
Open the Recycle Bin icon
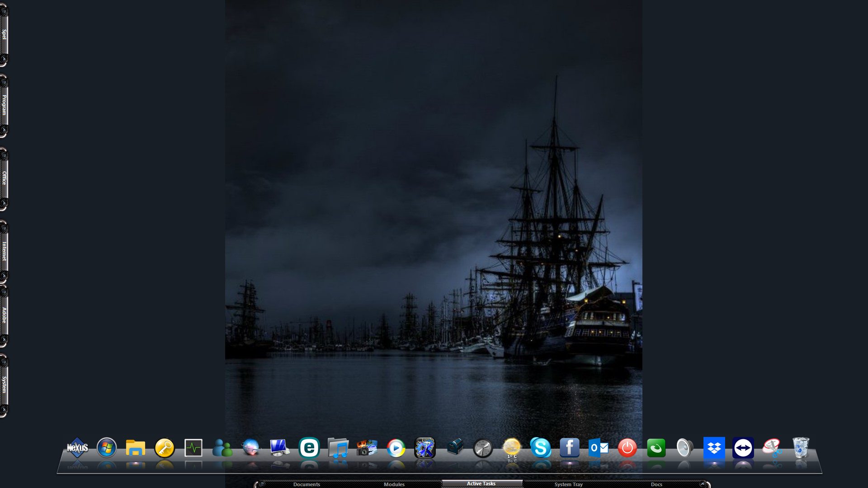pos(801,448)
